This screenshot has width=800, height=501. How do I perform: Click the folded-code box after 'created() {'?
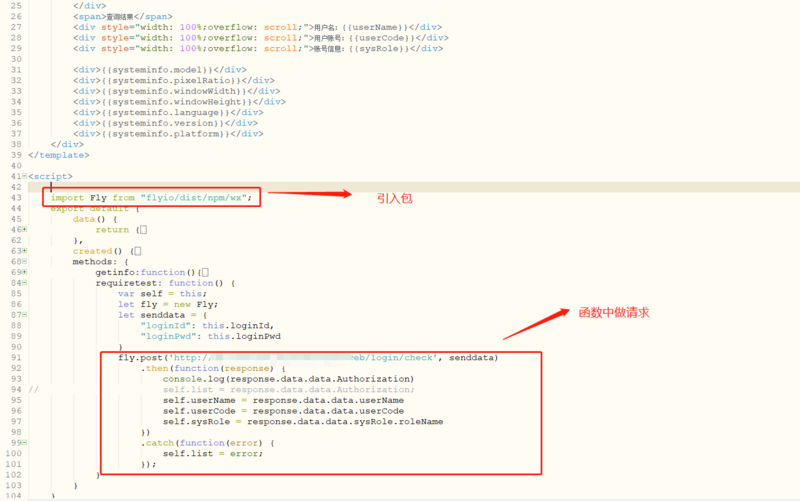point(138,251)
